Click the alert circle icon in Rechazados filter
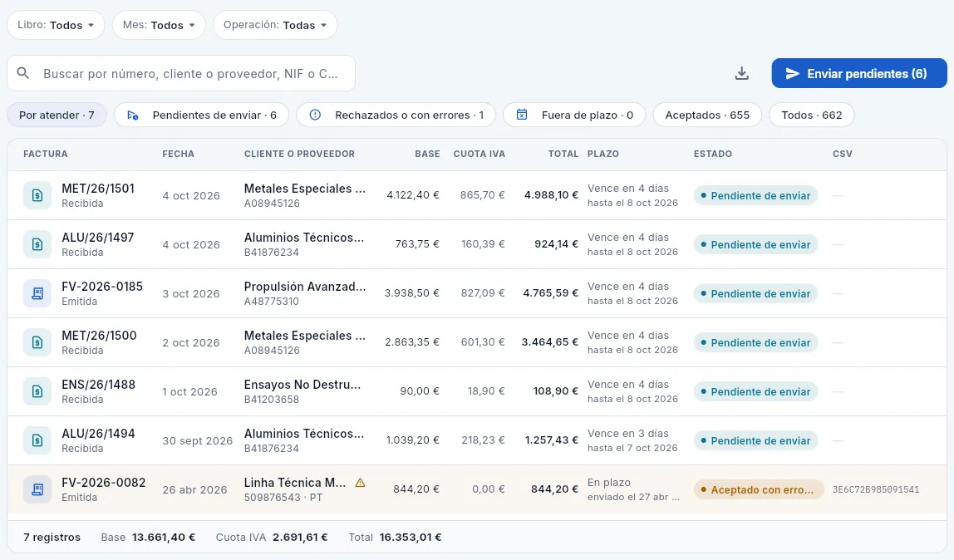954x560 pixels. pyautogui.click(x=315, y=115)
